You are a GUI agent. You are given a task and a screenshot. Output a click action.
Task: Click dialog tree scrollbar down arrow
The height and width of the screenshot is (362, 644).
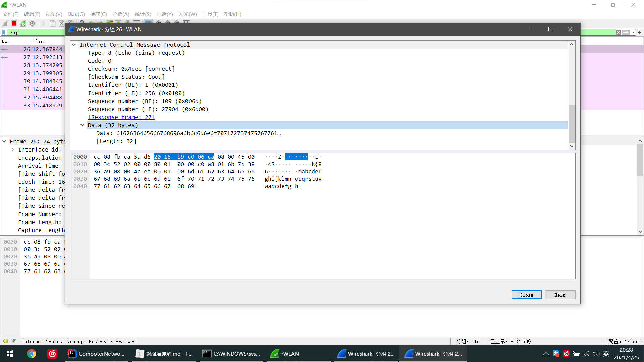click(x=572, y=146)
